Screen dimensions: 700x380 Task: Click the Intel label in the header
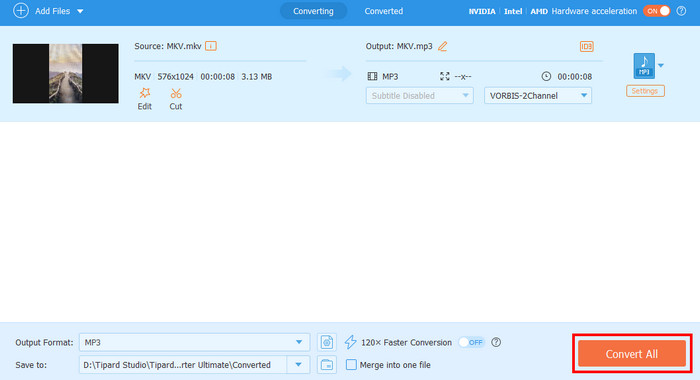[x=513, y=12]
